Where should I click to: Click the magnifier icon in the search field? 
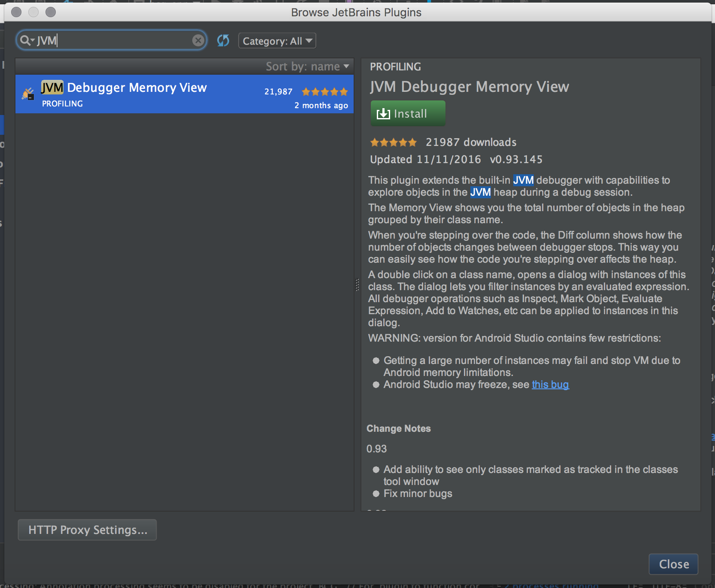click(x=25, y=40)
